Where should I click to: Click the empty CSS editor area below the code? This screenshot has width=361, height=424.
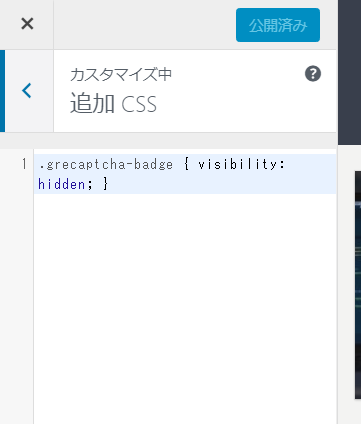coord(185,308)
